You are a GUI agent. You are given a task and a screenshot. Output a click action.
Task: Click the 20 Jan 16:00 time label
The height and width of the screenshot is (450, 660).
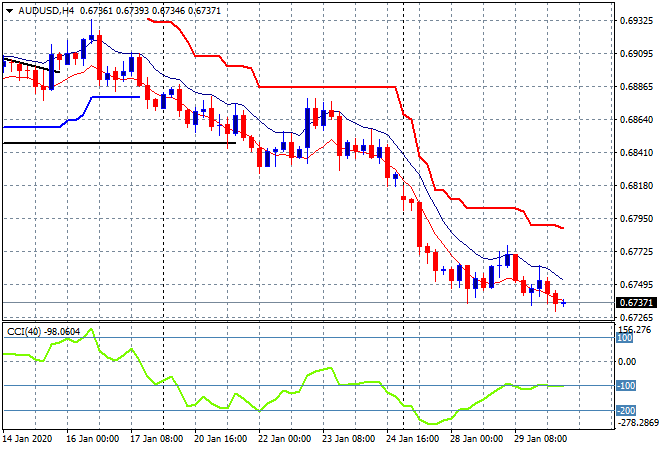220,439
